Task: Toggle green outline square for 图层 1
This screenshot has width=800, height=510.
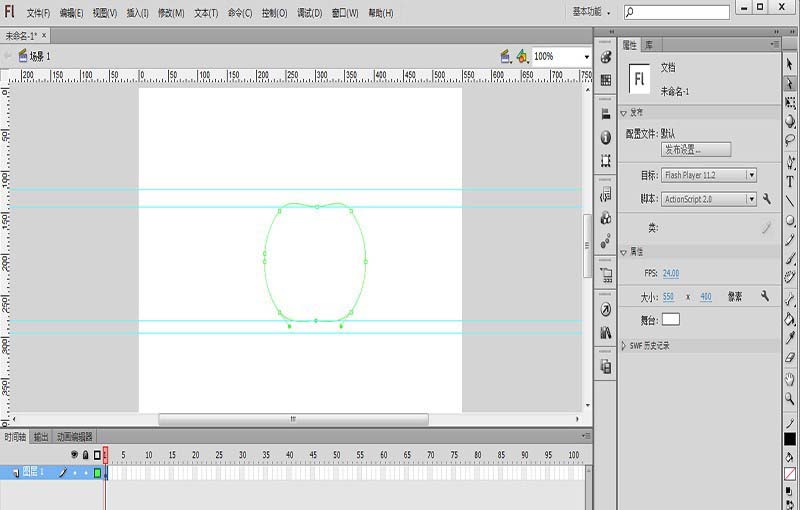Action: 97,473
